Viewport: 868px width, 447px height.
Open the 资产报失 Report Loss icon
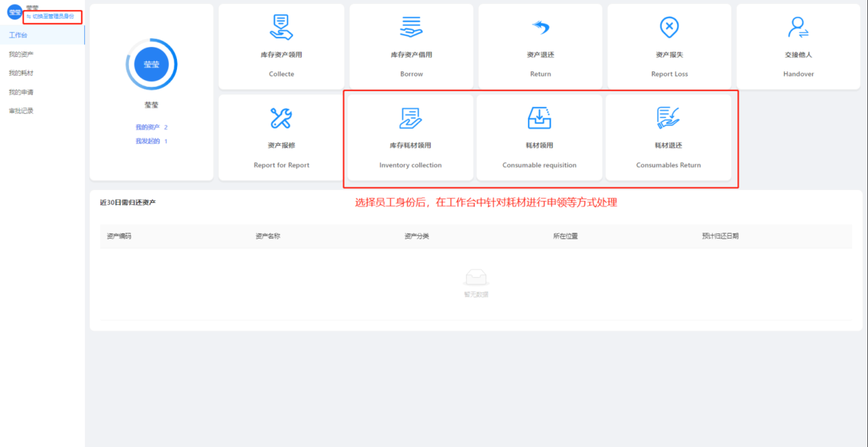pyautogui.click(x=669, y=27)
